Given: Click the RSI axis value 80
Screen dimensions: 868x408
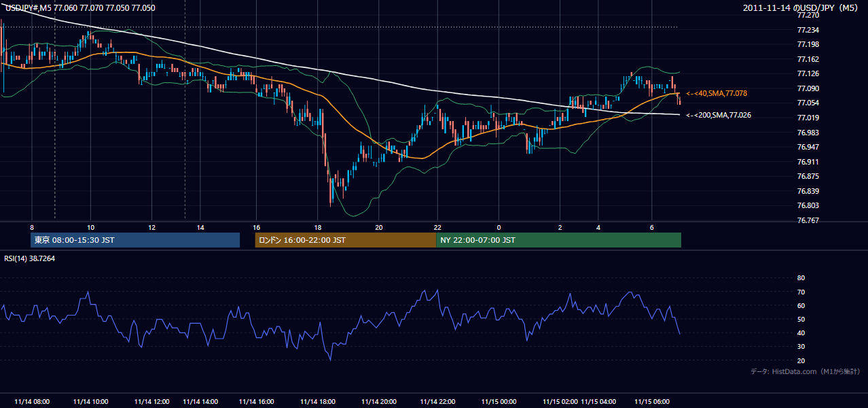Looking at the screenshot, I should (801, 278).
